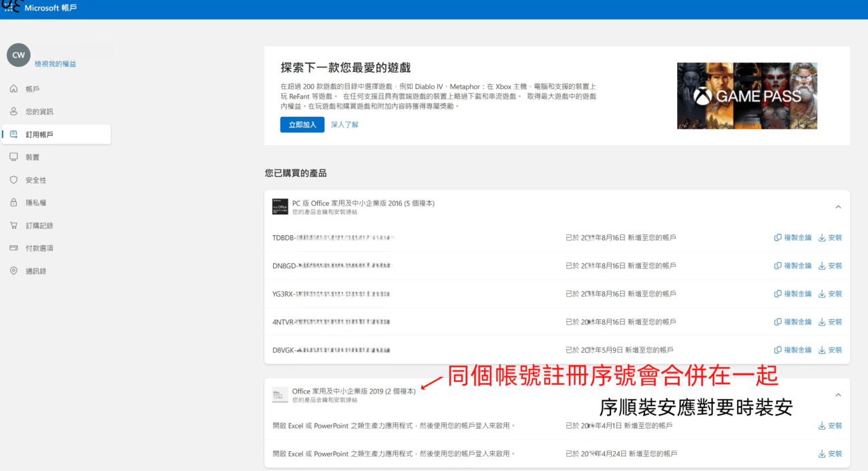The width and height of the screenshot is (868, 471).
Task: Click the 帳戶 home icon in sidebar
Action: click(13, 89)
